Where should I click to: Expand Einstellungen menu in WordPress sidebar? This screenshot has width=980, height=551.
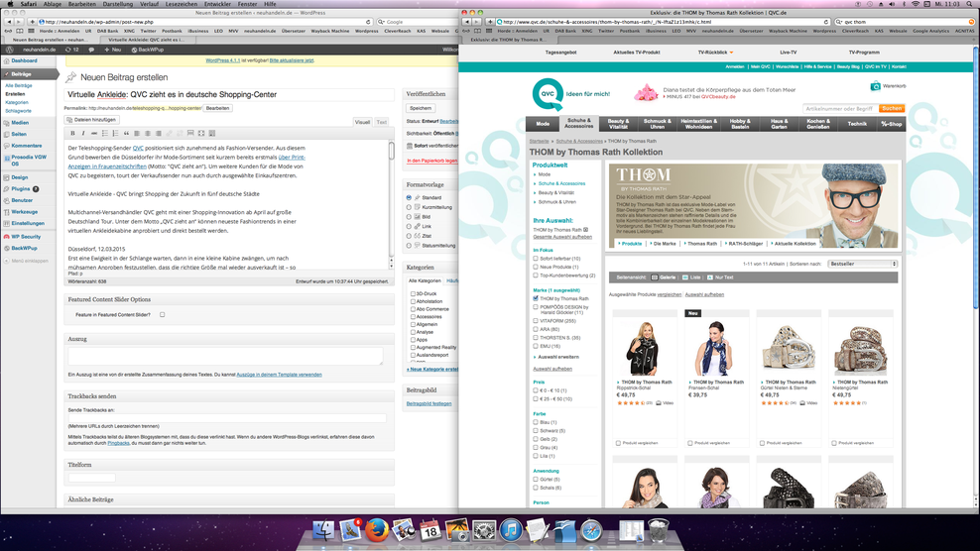click(x=28, y=223)
